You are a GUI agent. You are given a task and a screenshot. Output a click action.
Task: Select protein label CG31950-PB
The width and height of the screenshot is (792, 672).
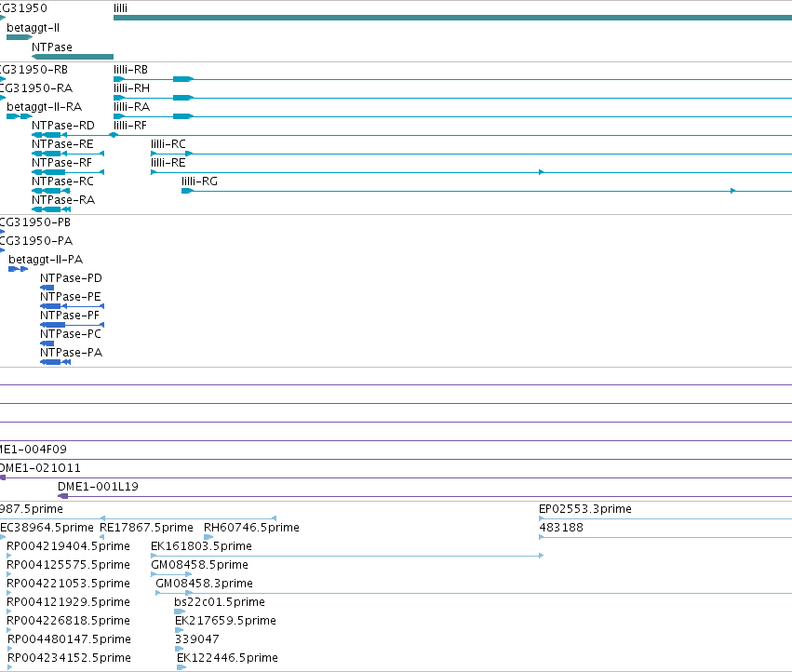pos(34,222)
